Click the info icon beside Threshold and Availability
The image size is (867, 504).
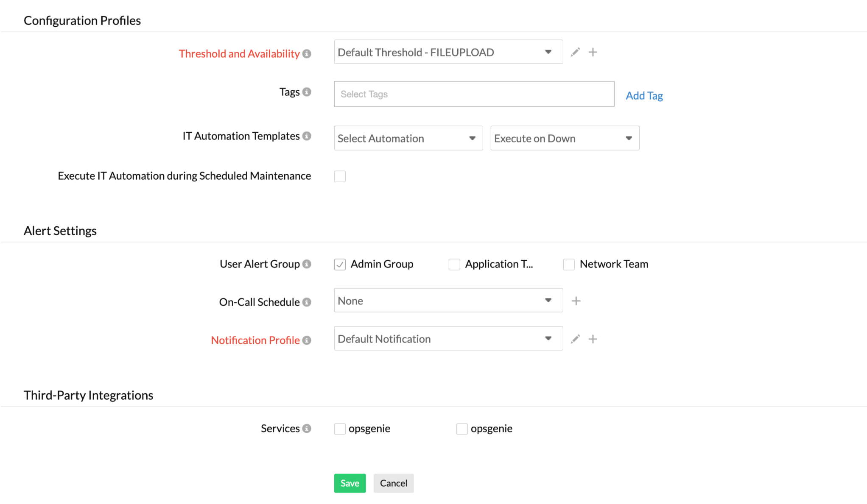[307, 54]
